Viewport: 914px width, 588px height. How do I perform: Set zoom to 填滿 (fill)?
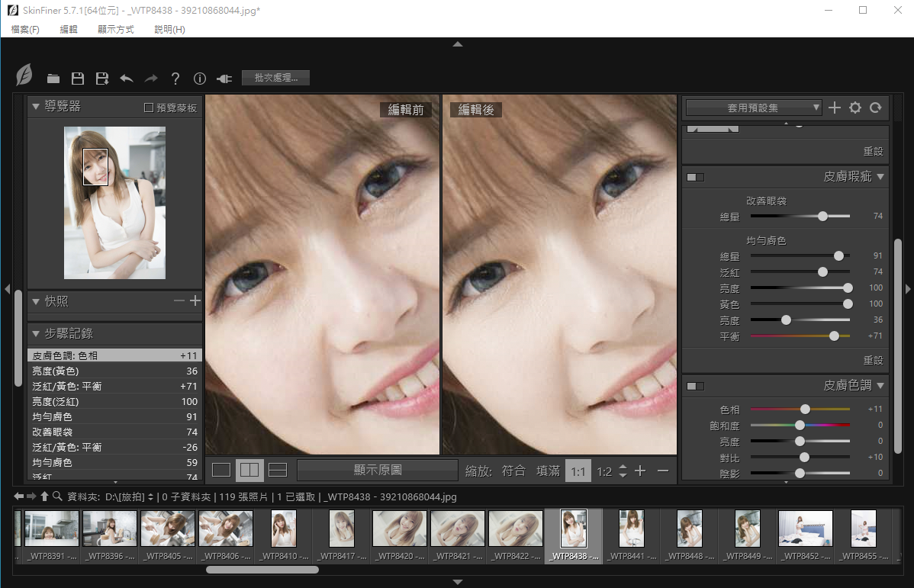(x=548, y=471)
